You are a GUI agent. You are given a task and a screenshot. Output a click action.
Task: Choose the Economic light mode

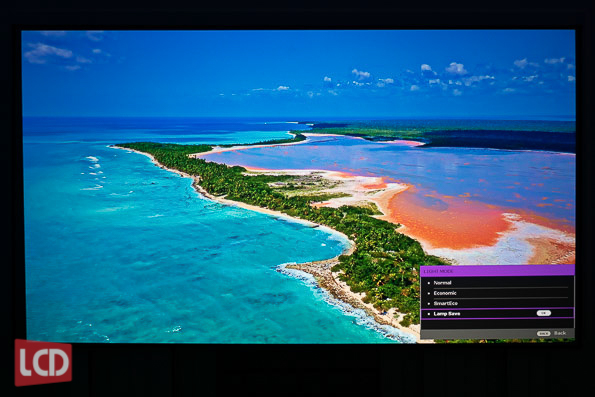[497, 293]
